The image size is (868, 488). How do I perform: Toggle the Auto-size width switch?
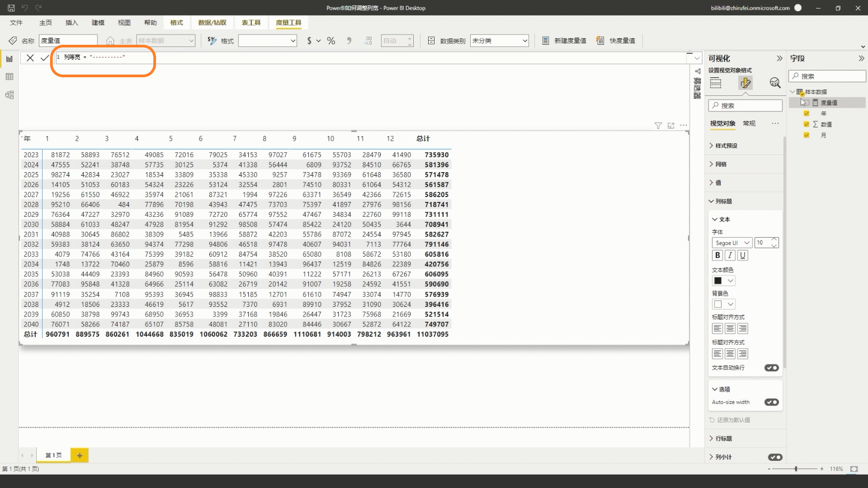pyautogui.click(x=772, y=402)
